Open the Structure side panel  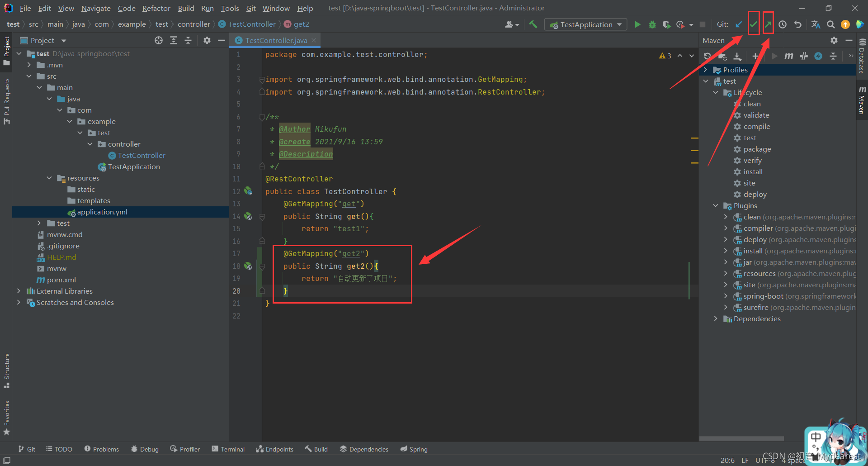coord(6,371)
